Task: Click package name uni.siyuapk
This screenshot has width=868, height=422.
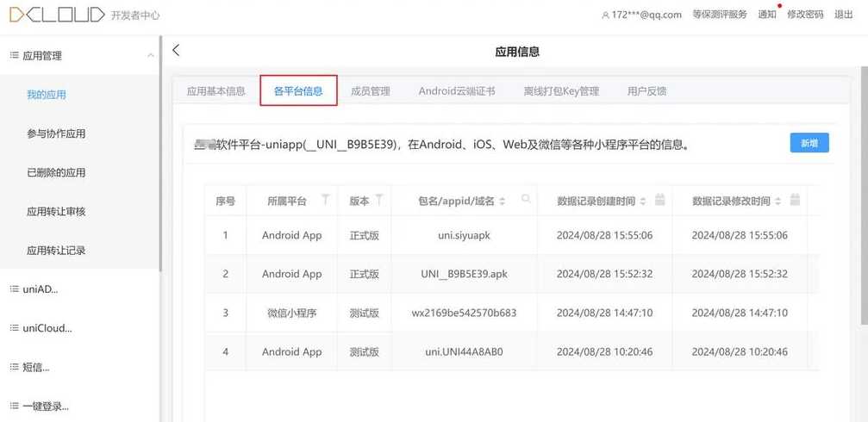Action: 464,235
